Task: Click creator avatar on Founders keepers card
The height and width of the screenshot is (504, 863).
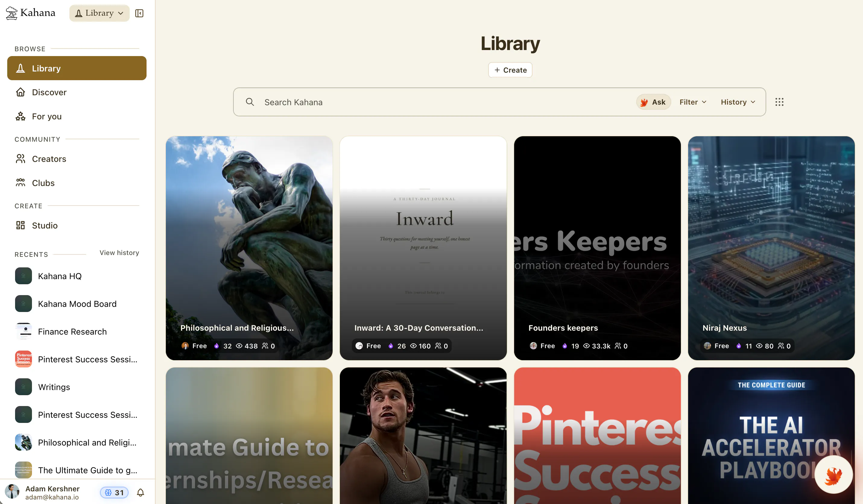Action: point(533,346)
